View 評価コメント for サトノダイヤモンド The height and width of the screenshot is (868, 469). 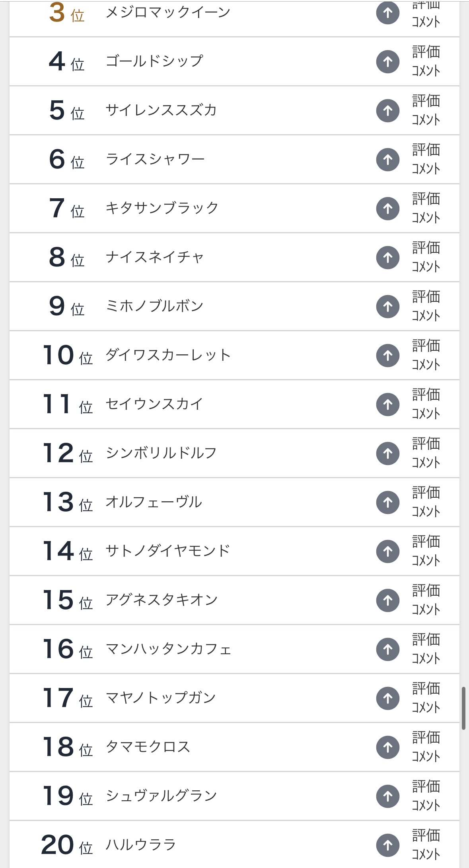pyautogui.click(x=426, y=551)
